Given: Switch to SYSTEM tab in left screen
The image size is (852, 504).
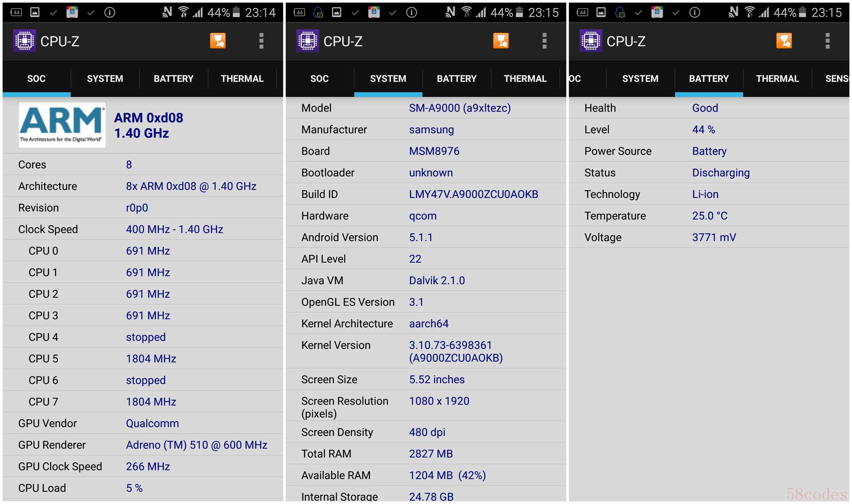Looking at the screenshot, I should (105, 79).
